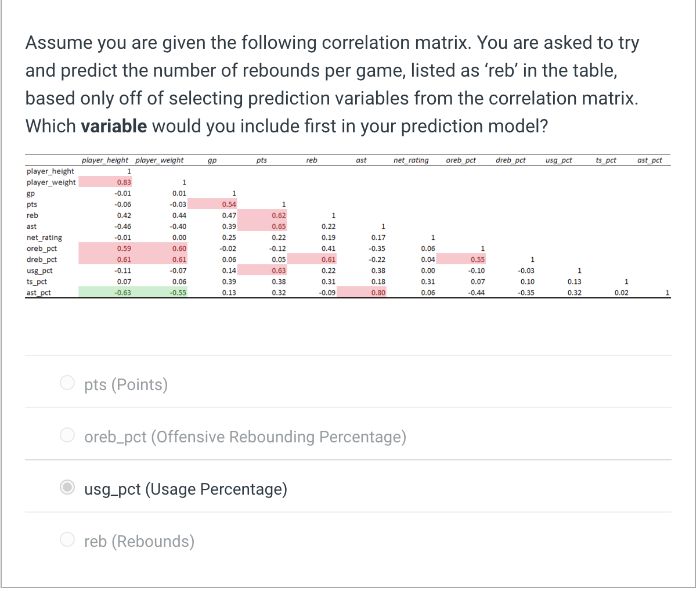Image resolution: width=700 pixels, height=591 pixels.
Task: Click the green-highlighted -0.55 correlation cell
Action: tap(178, 293)
